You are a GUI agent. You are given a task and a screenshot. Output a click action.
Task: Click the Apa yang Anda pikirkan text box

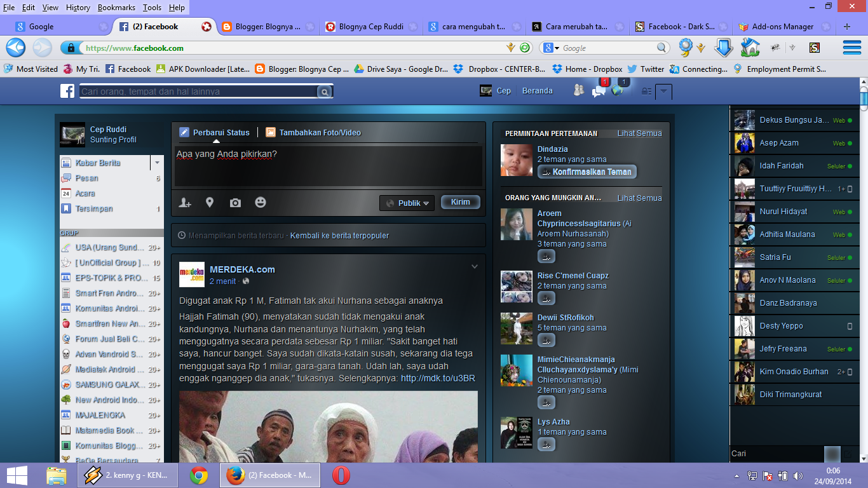click(x=328, y=166)
